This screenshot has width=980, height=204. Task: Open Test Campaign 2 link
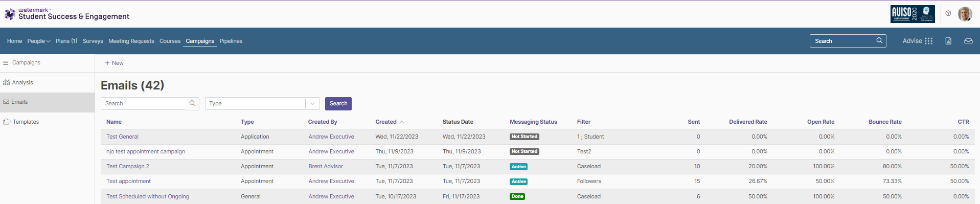point(128,166)
